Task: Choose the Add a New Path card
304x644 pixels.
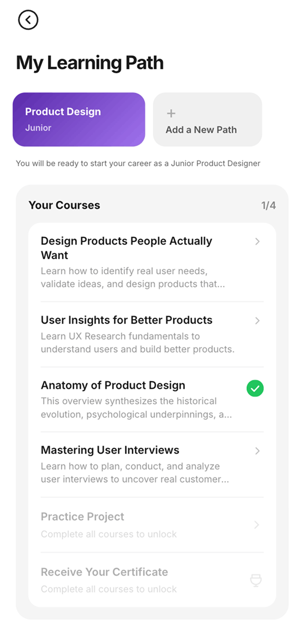Action: 207,120
